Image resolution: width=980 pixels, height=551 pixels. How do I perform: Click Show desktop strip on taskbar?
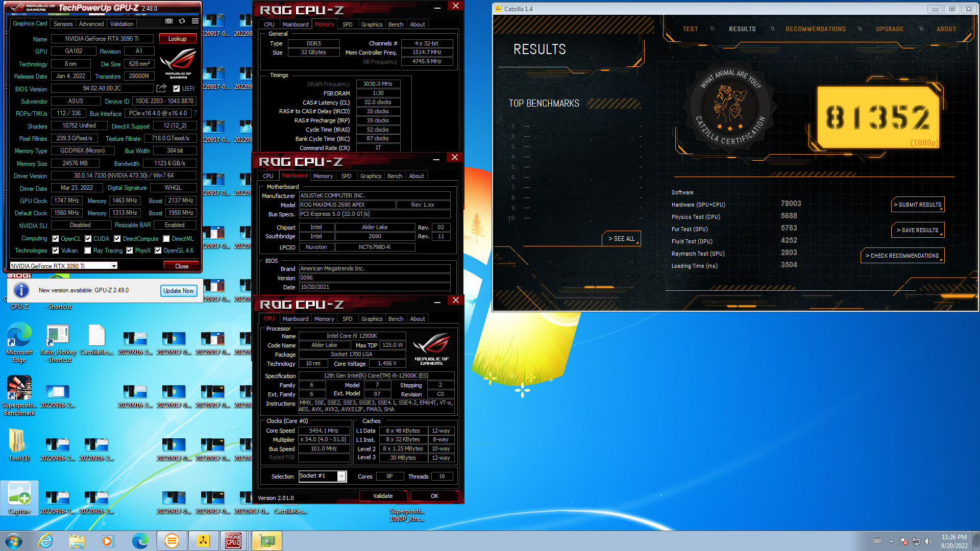[x=976, y=541]
